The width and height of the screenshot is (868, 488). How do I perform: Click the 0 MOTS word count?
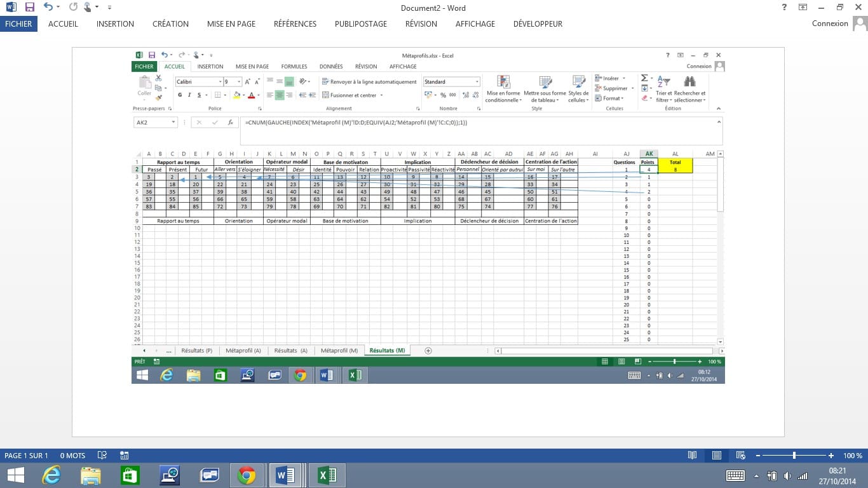[x=72, y=456]
